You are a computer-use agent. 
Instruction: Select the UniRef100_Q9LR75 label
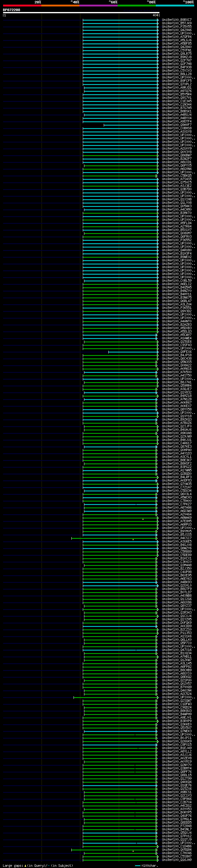[x=177, y=54]
